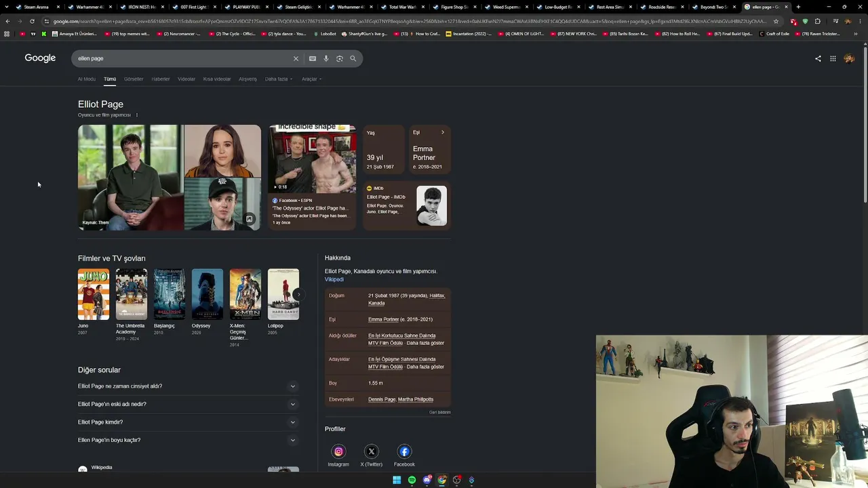Expand 'Ellen Page'in boyu kaçtır?' question
The image size is (868, 488).
click(188, 440)
